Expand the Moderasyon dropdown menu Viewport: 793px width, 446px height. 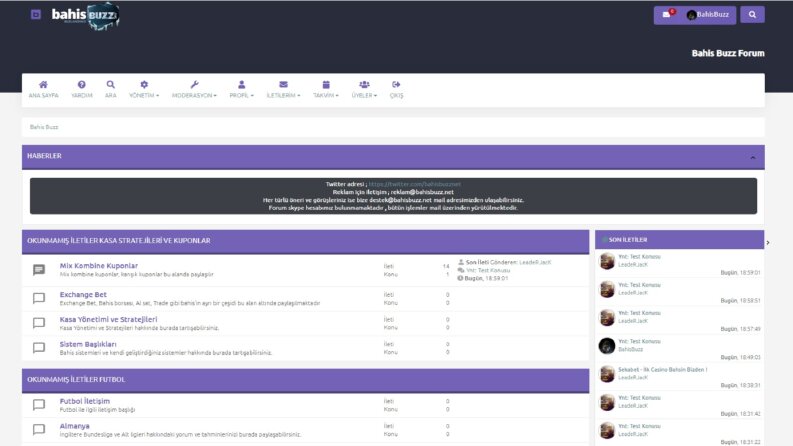pyautogui.click(x=194, y=89)
